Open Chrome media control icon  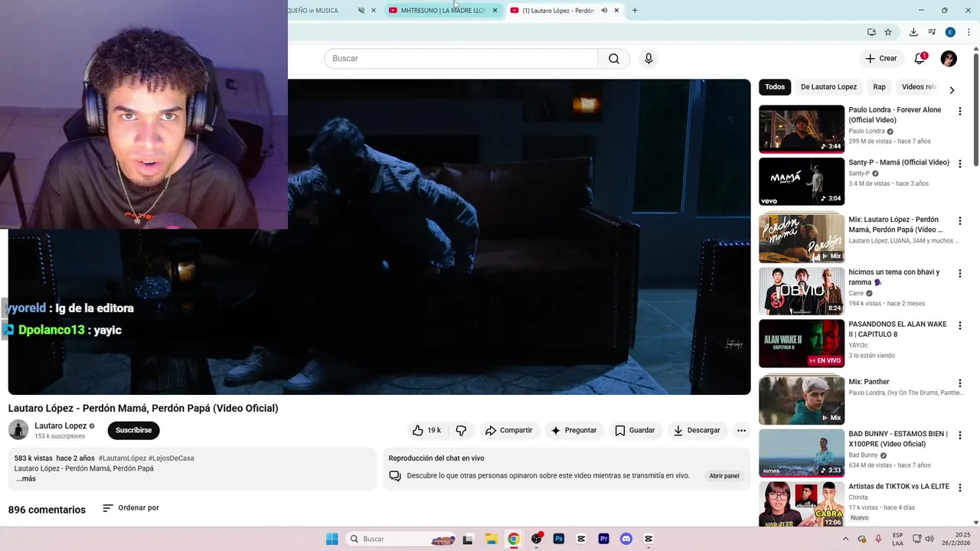(x=932, y=32)
